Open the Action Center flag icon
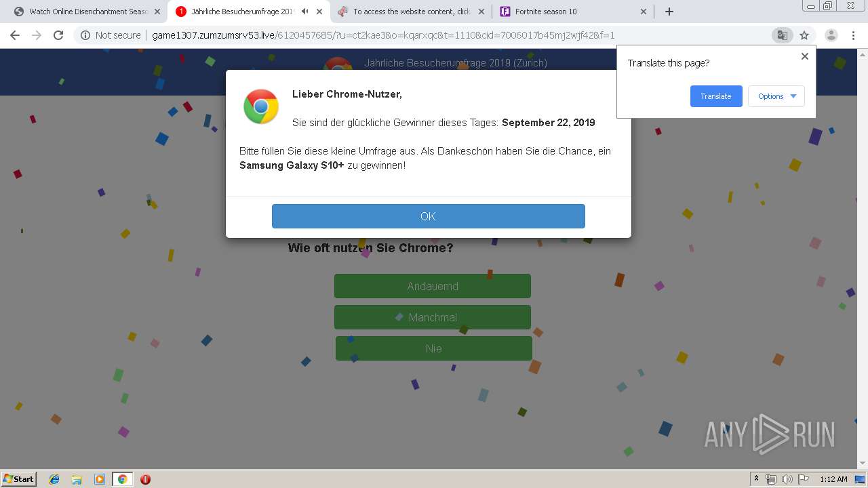The height and width of the screenshot is (488, 868). pyautogui.click(x=804, y=479)
